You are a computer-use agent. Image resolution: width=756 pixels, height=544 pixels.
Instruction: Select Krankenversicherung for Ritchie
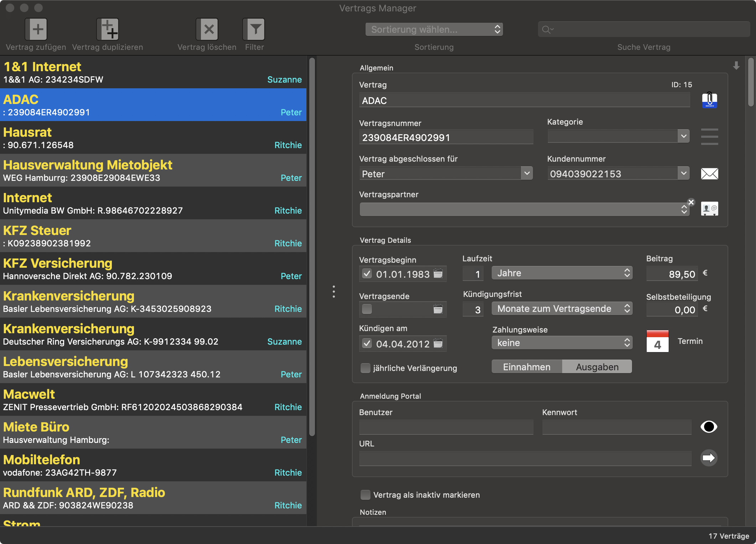coord(153,301)
